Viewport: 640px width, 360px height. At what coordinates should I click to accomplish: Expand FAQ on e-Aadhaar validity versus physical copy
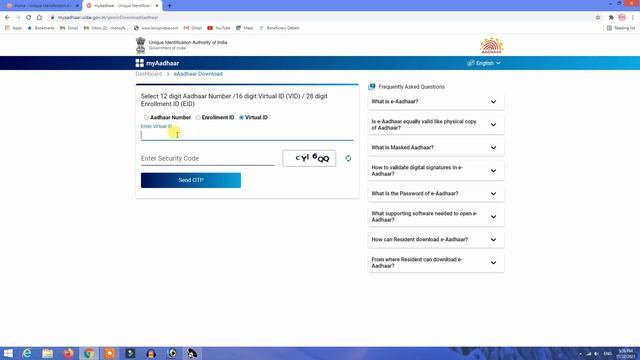[436, 124]
